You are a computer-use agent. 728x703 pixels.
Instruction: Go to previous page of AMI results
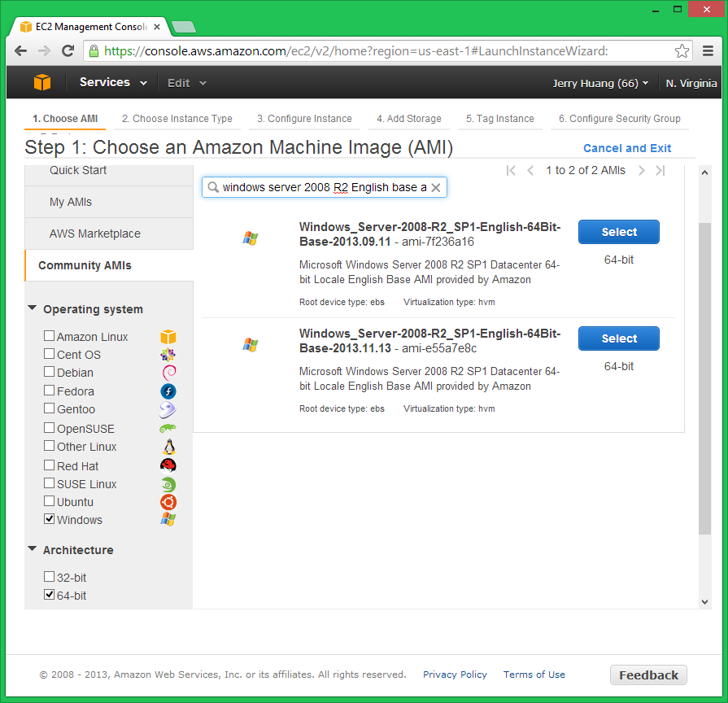coord(530,170)
